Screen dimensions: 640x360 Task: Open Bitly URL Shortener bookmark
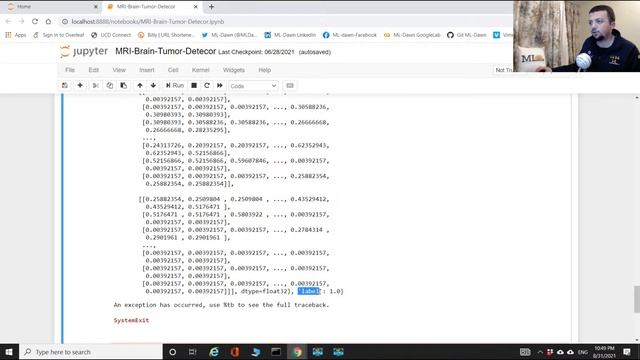167,35
